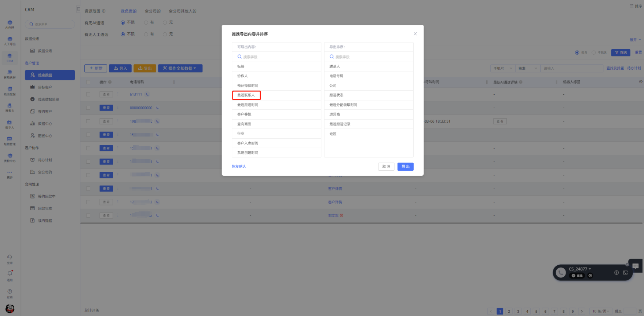Screen dimensions: 644x316
Task: Expand the filter panel with 展开
Action: [635, 40]
